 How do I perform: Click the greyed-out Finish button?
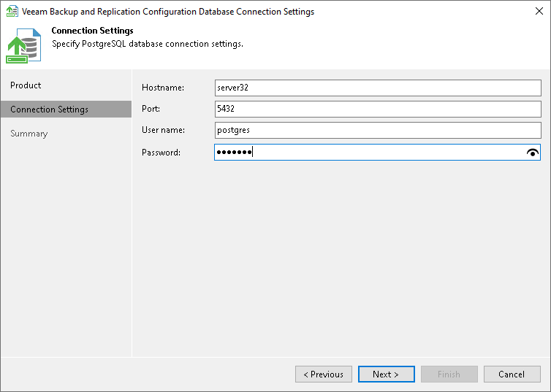pos(449,374)
